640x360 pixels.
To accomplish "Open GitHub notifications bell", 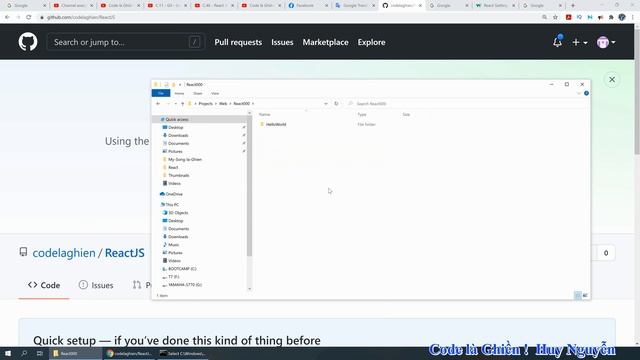I will (x=557, y=42).
